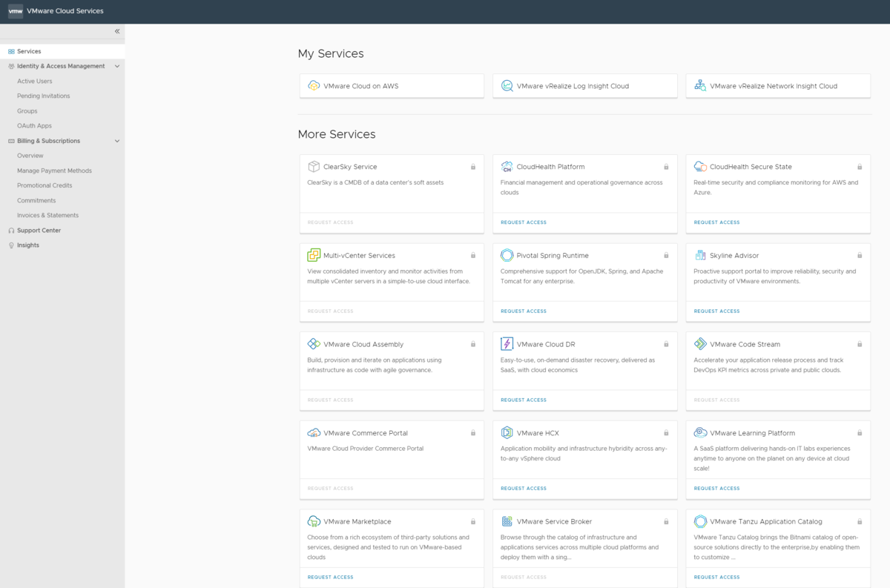
Task: Click the VMware Commerce Portal card title
Action: coord(366,433)
